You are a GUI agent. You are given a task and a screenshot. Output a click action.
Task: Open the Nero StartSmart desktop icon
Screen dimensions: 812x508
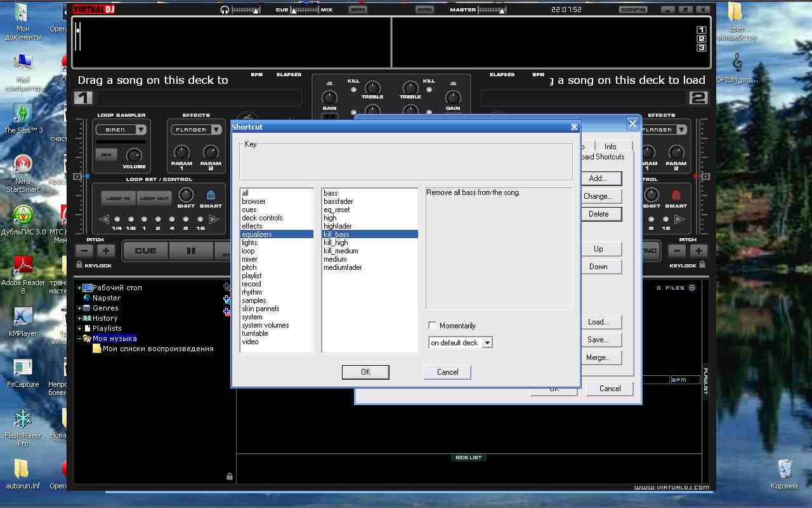tap(23, 165)
